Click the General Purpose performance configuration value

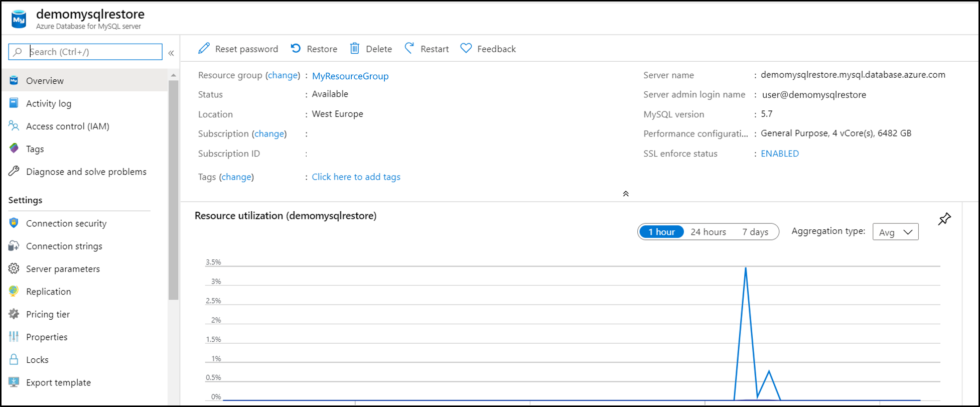[x=836, y=133]
